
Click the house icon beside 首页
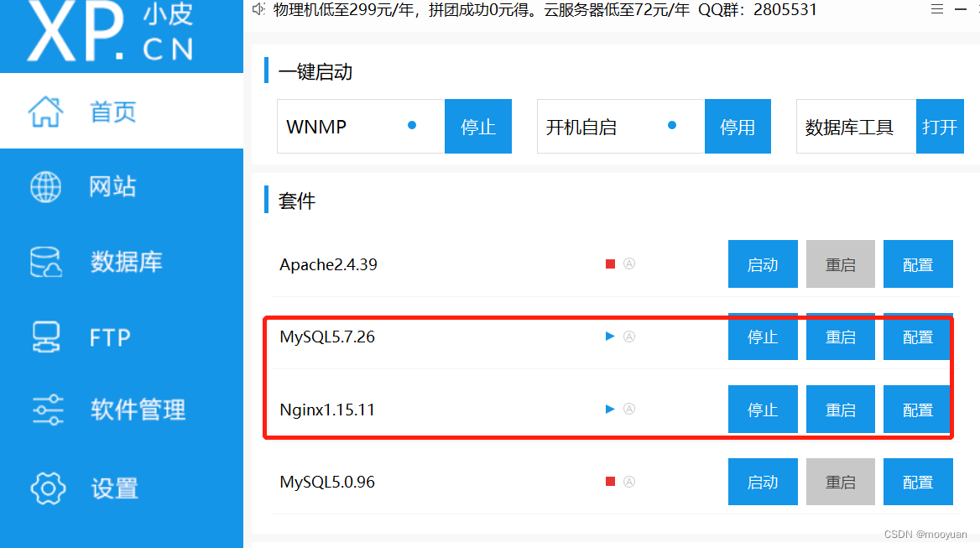pyautogui.click(x=45, y=112)
